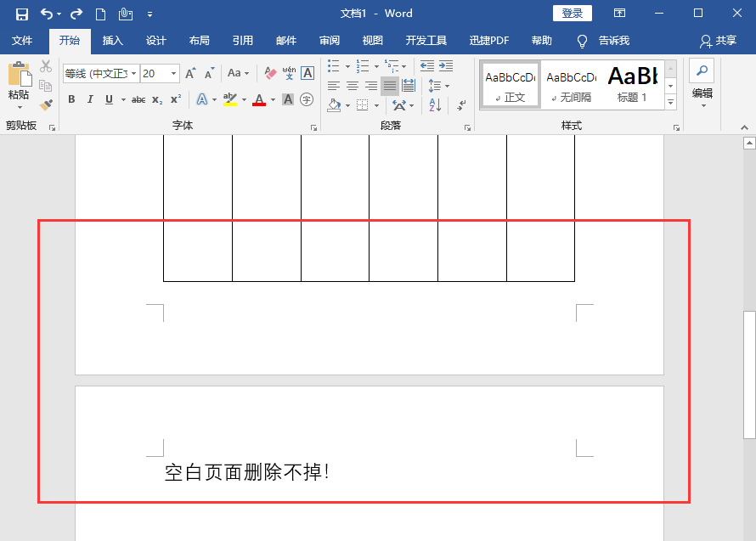The image size is (756, 541).
Task: Switch to the 插入 ribbon tab
Action: pos(112,41)
